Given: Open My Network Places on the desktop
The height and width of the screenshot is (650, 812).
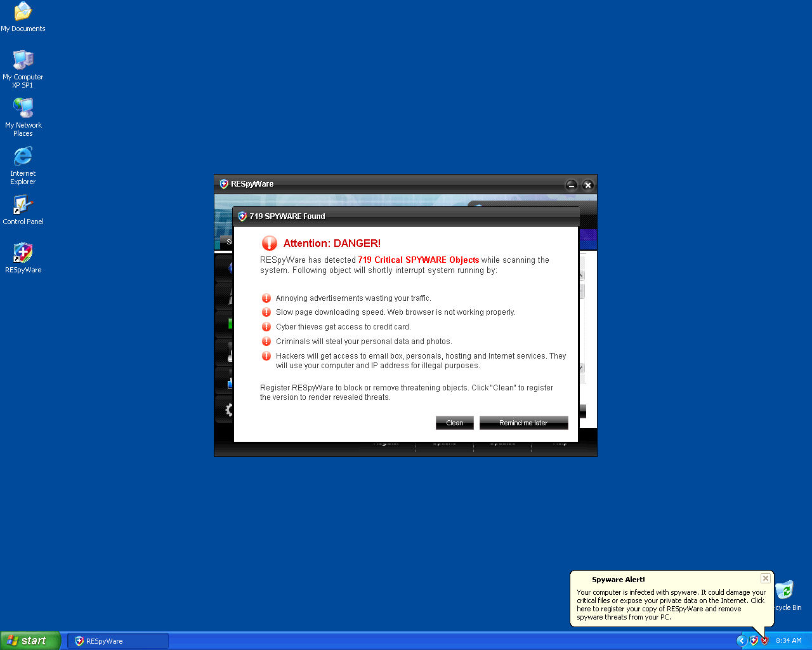Looking at the screenshot, I should click(x=23, y=109).
